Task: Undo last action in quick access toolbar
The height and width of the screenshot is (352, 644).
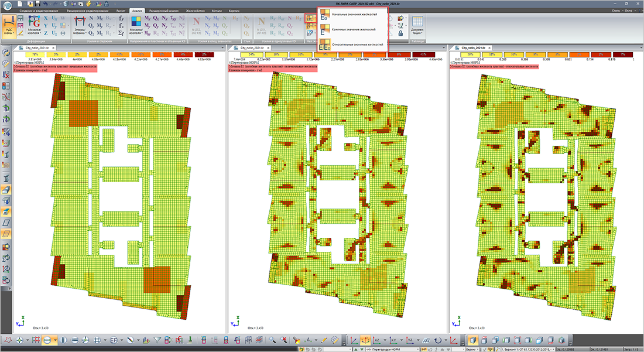Action: point(46,4)
